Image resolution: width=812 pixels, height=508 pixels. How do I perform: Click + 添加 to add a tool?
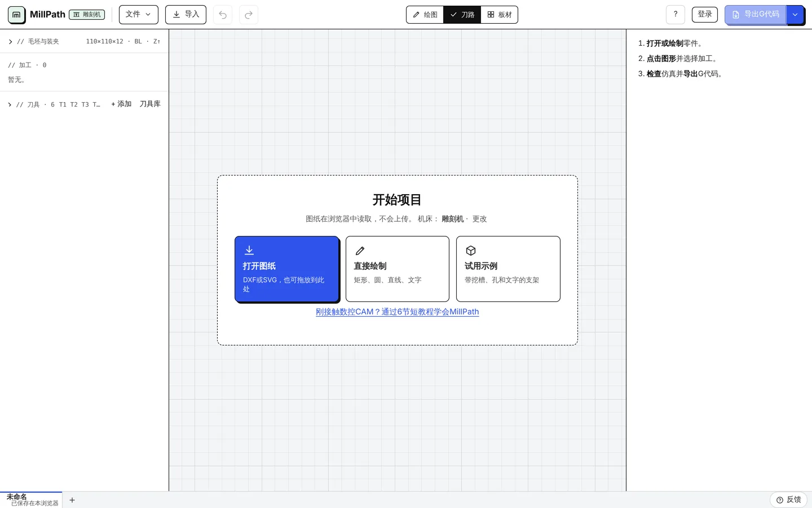tap(121, 104)
